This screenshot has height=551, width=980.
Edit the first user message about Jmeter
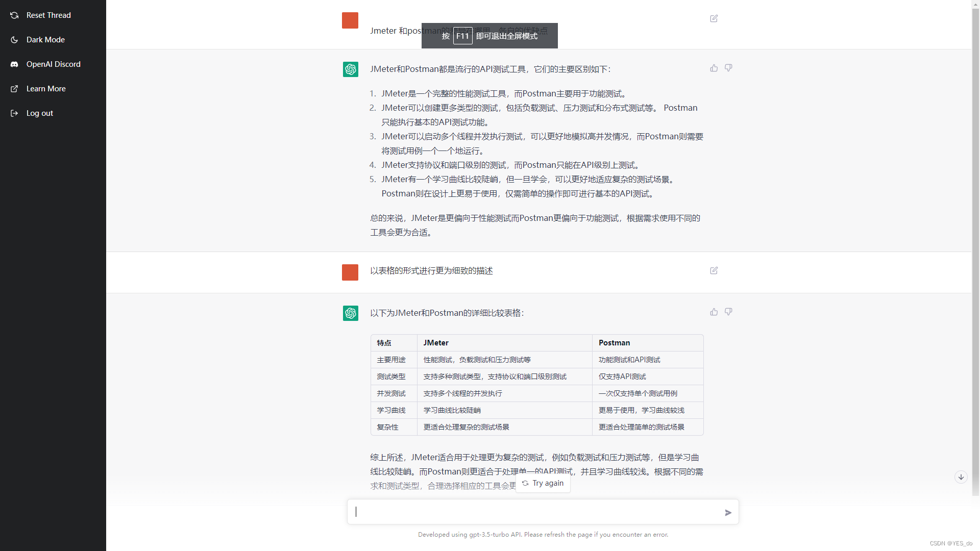point(714,18)
